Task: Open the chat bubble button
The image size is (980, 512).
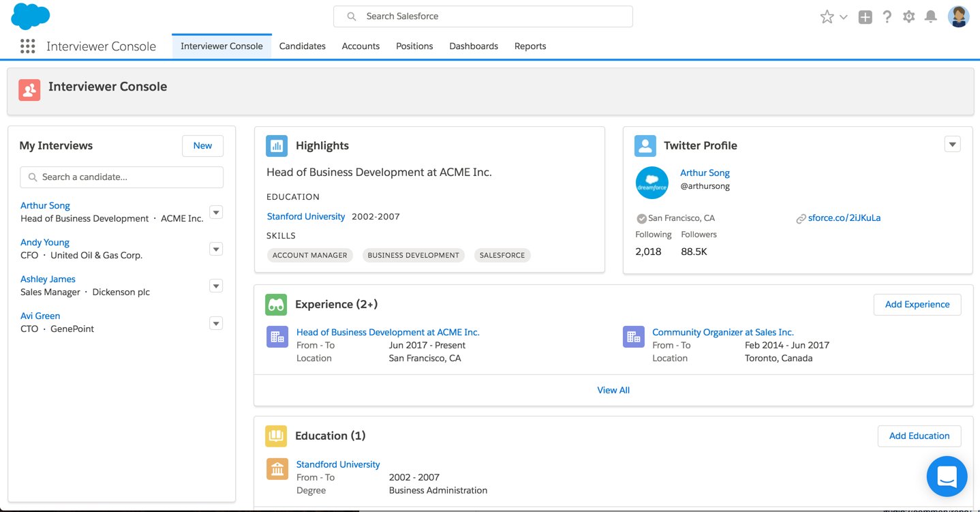Action: (947, 476)
